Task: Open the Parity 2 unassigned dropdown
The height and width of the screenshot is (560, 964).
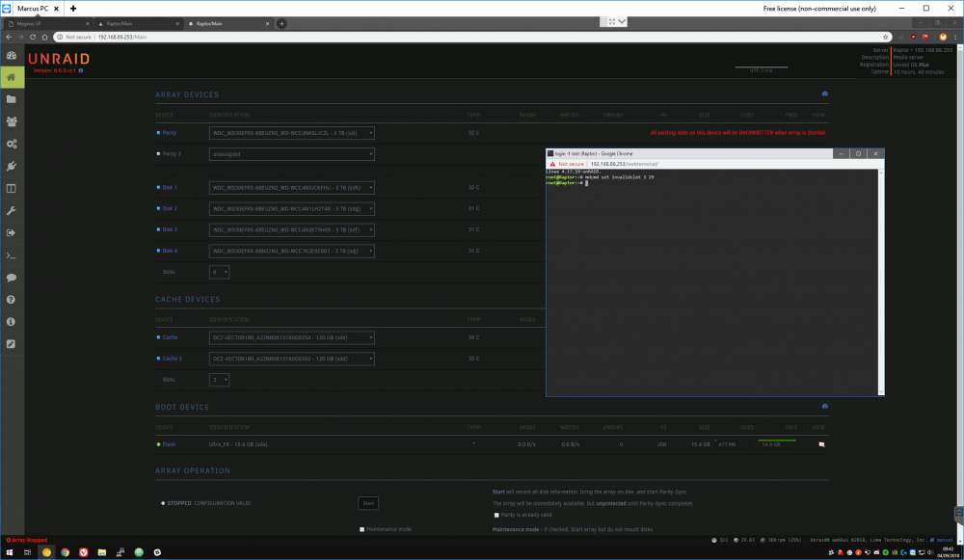Action: point(291,154)
